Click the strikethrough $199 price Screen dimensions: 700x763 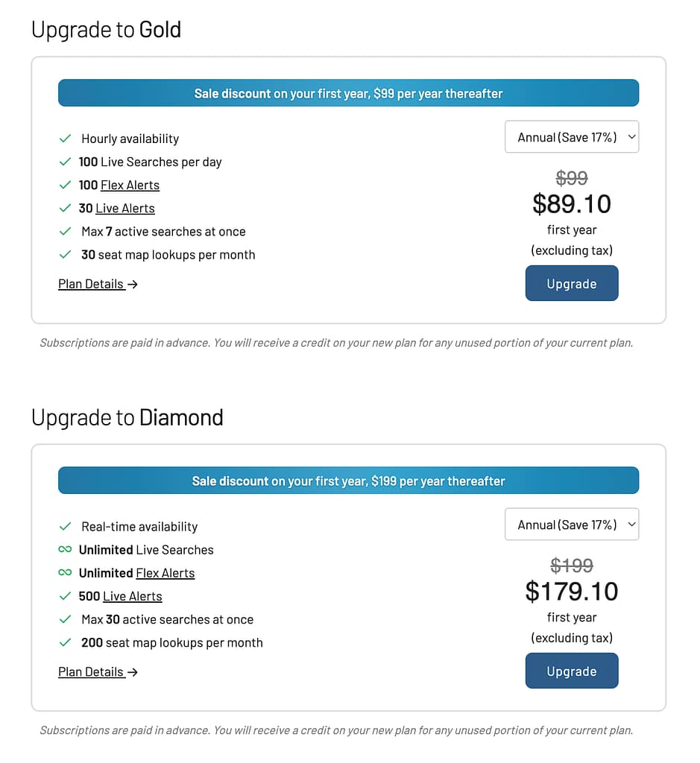coord(572,566)
